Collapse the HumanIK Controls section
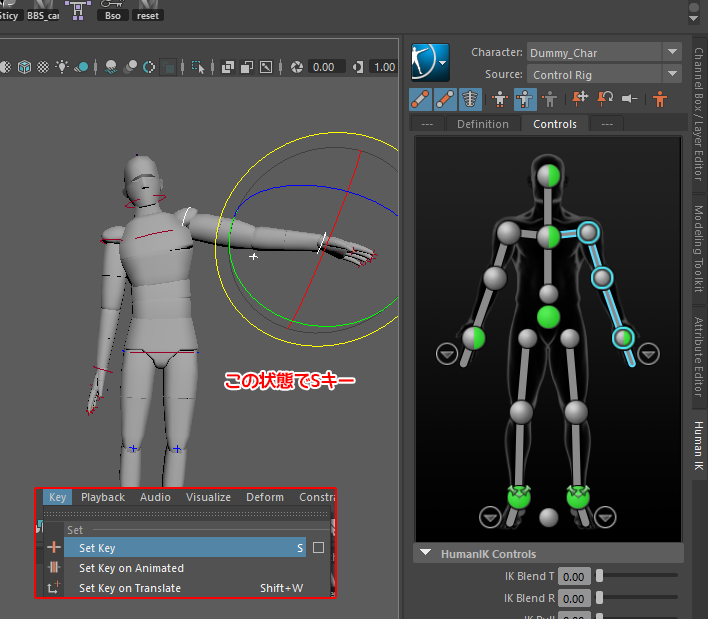Viewport: 708px width, 619px height. pyautogui.click(x=426, y=554)
